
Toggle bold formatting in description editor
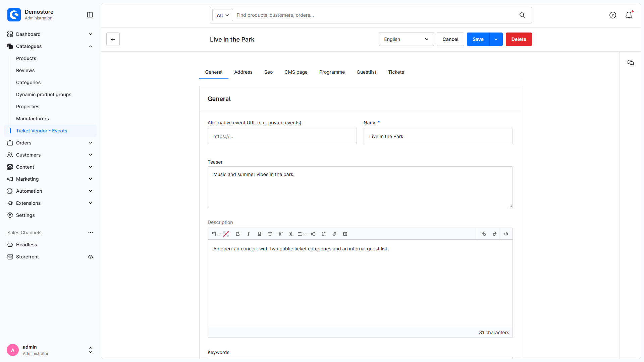pos(238,234)
